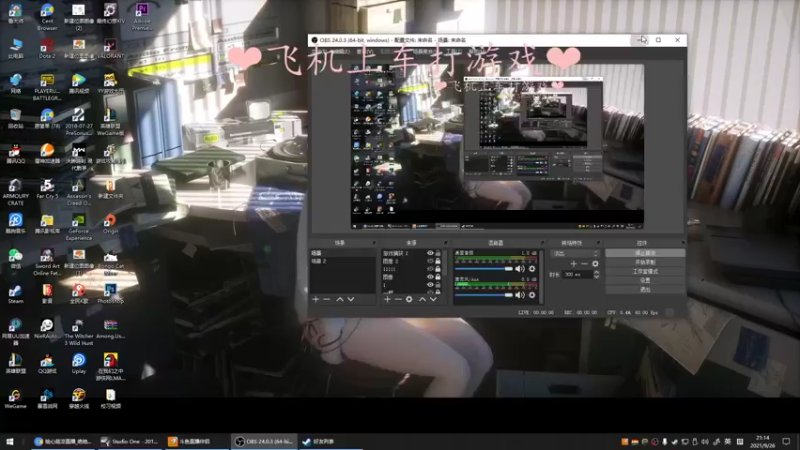800x450 pixels.
Task: Remove the transition with the minus icon
Action: [x=585, y=264]
